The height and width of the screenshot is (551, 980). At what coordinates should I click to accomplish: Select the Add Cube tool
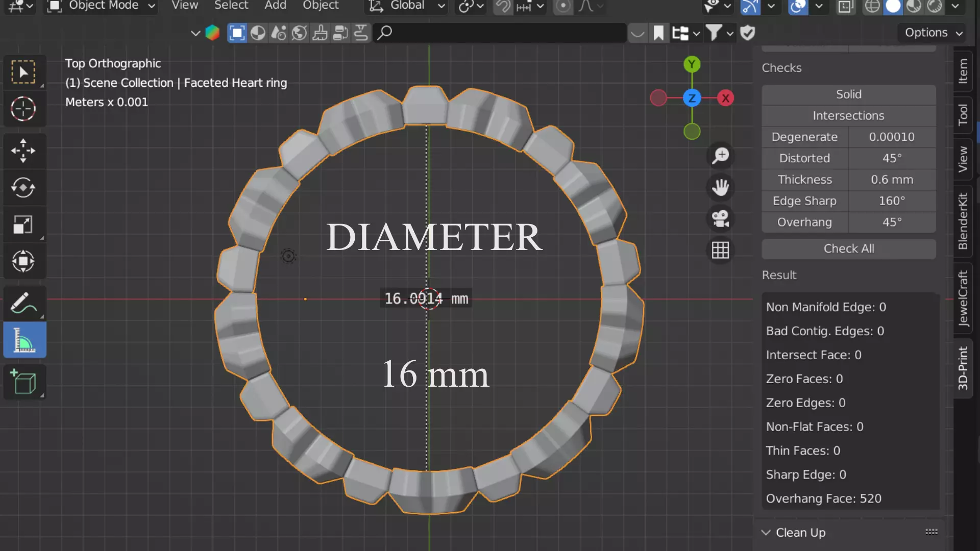click(24, 382)
